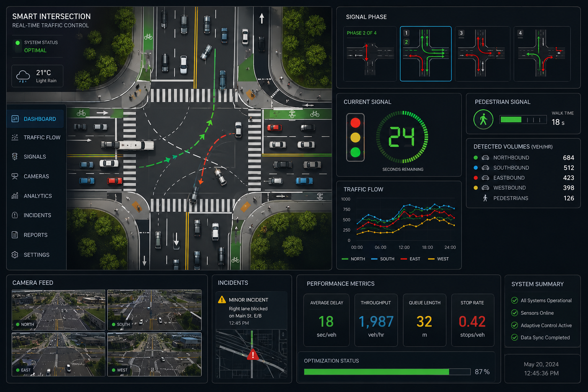Open the WEST camera feed
588x392 pixels.
(154, 354)
